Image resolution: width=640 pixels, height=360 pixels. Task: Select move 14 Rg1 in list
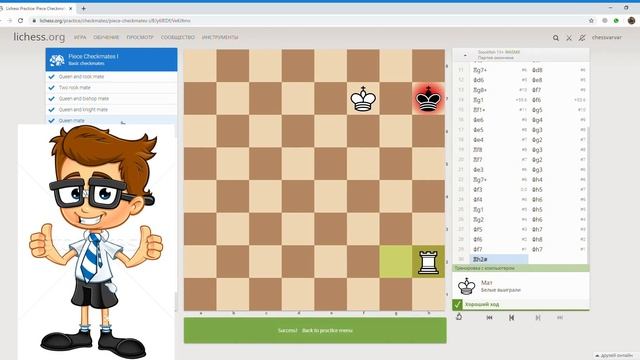tap(499, 100)
